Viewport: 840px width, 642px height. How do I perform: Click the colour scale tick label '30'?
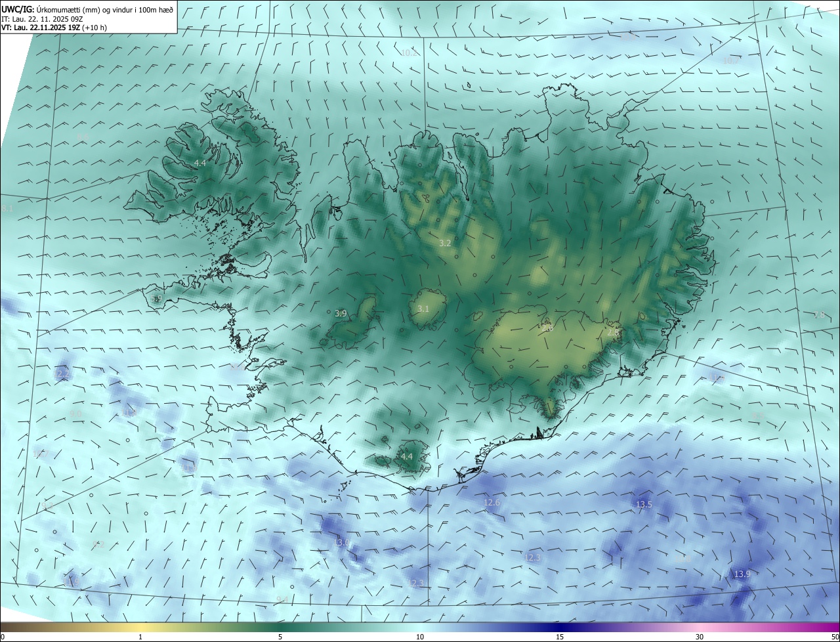[x=700, y=637]
